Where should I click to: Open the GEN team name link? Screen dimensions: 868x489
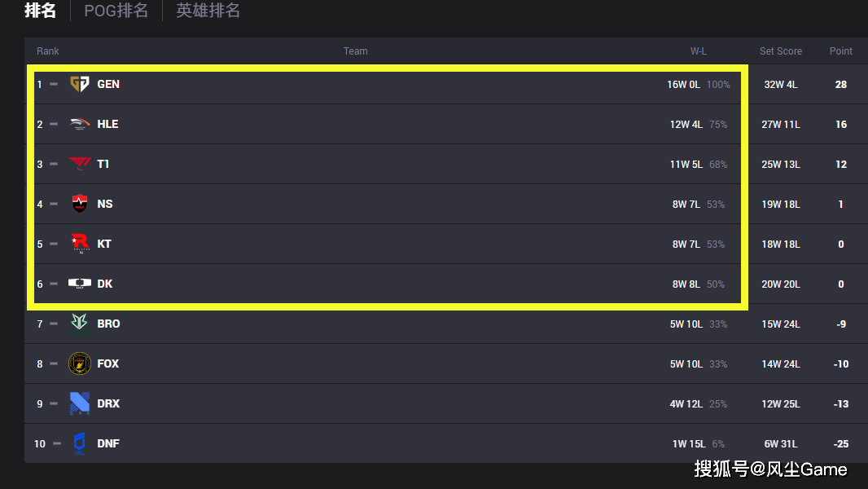108,84
